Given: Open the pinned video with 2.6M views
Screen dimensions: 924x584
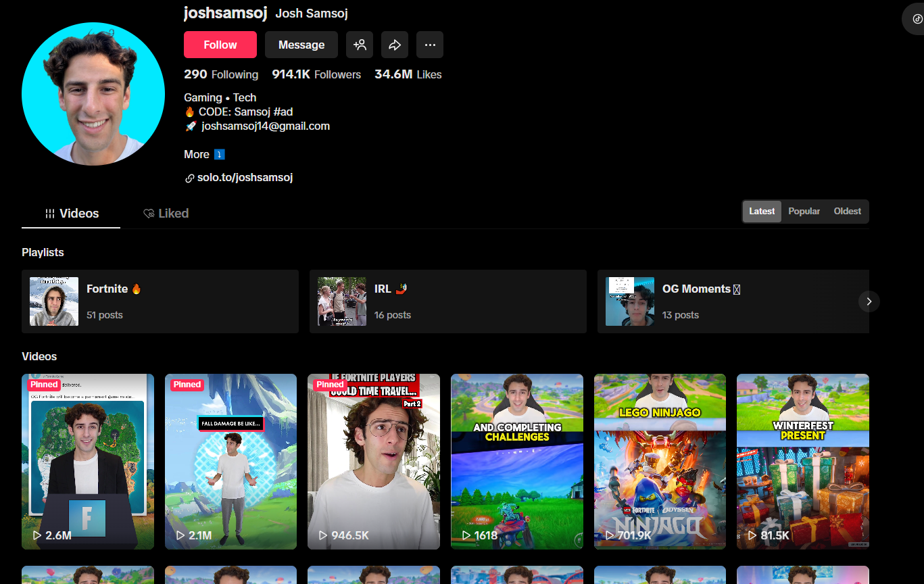Looking at the screenshot, I should (87, 462).
